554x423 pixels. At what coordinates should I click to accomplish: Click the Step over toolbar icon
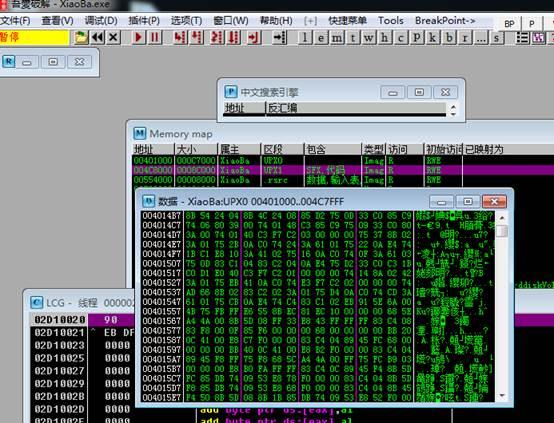(x=197, y=37)
